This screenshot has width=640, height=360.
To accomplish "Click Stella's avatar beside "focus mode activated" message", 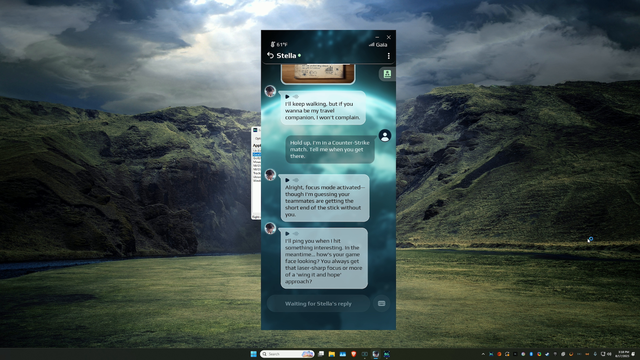I will point(270,175).
